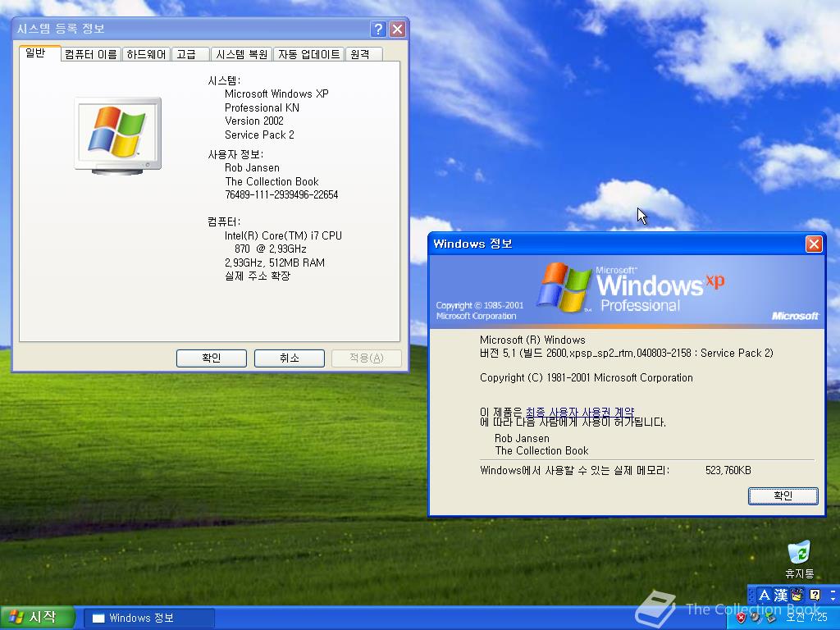Screen dimensions: 840x630
Task: Open the IME tools icon in language bar
Action: 797,596
